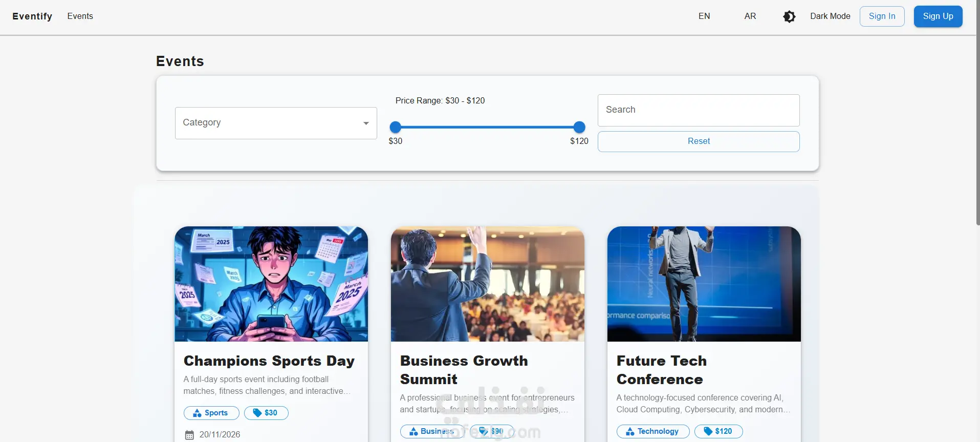The height and width of the screenshot is (442, 980).
Task: Toggle the Dark Mode label
Action: coord(830,16)
